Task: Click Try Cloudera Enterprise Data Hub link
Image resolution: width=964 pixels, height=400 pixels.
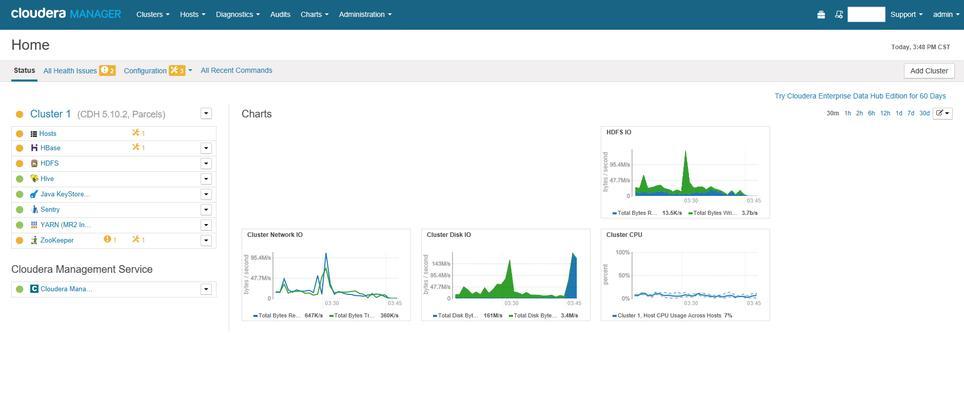Action: pyautogui.click(x=860, y=96)
